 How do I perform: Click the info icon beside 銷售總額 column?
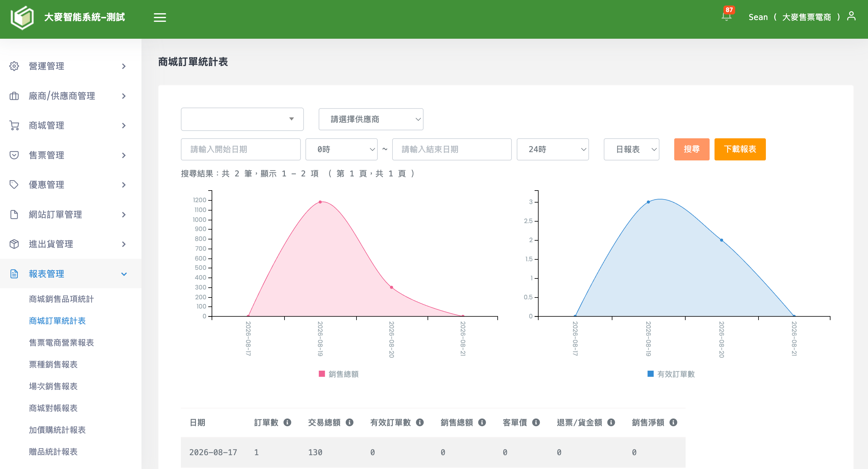click(482, 422)
